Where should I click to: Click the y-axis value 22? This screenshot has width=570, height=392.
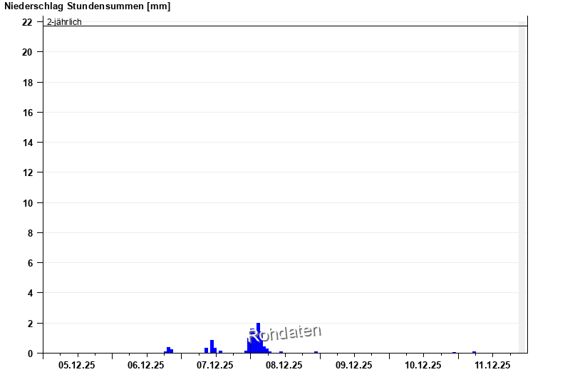point(27,22)
